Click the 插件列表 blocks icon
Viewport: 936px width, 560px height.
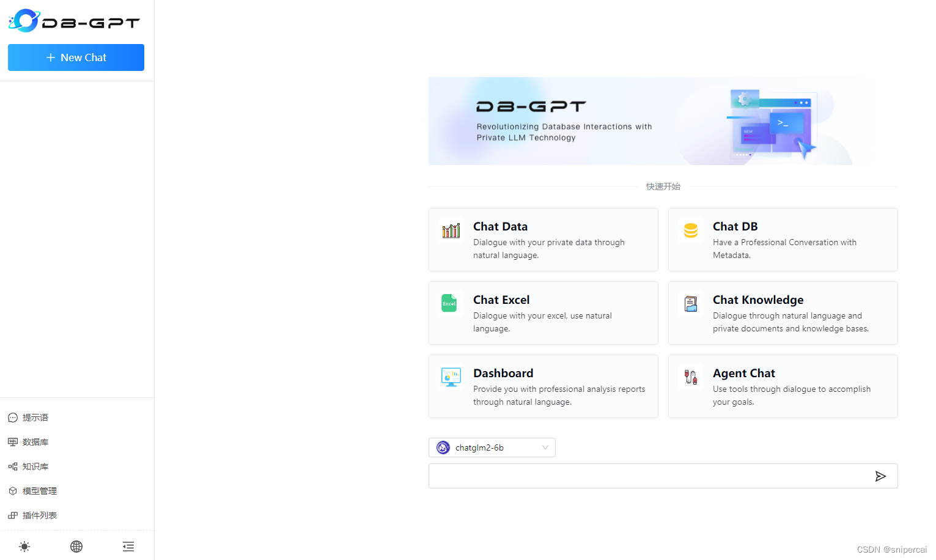coord(13,515)
